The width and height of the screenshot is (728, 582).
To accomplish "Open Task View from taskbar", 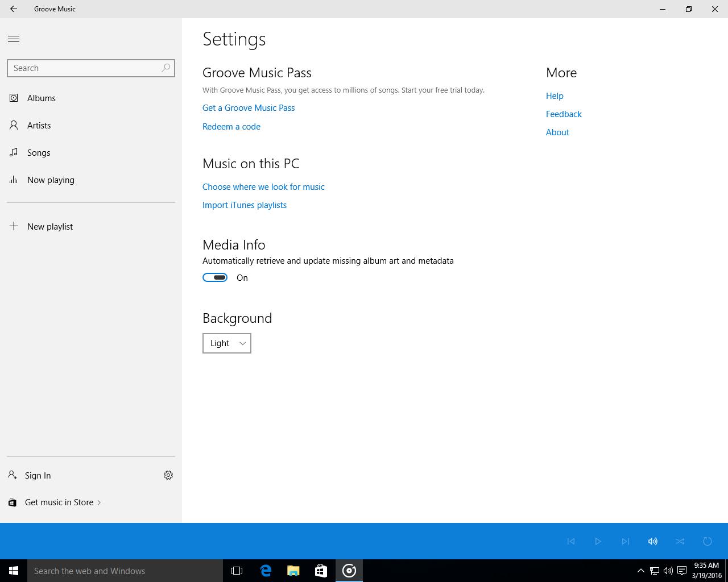I will (x=237, y=571).
